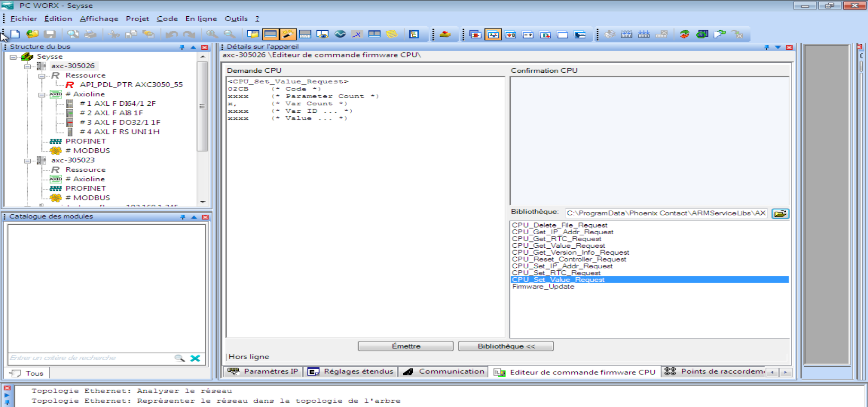Viewport: 868px width, 407px height.
Task: Clear catalogue search with X icon
Action: [195, 358]
